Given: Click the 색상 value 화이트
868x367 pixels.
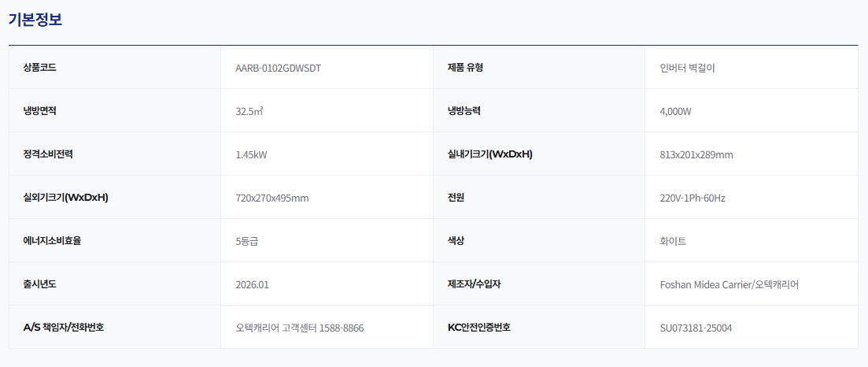Looking at the screenshot, I should tap(673, 241).
